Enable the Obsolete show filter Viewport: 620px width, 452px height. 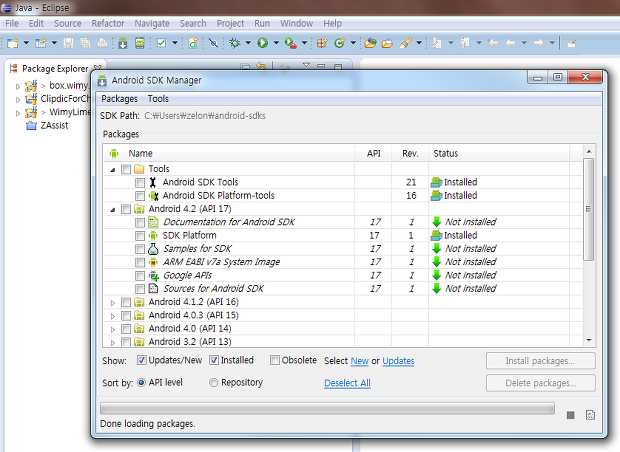coord(274,360)
